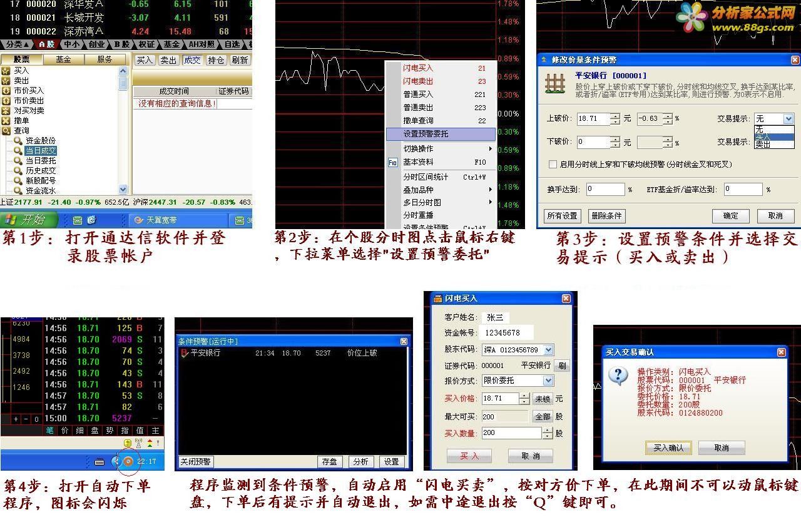Choose 卖出 in 交易提示 dropdown list
Viewport: 801px width, 532px height.
click(773, 144)
